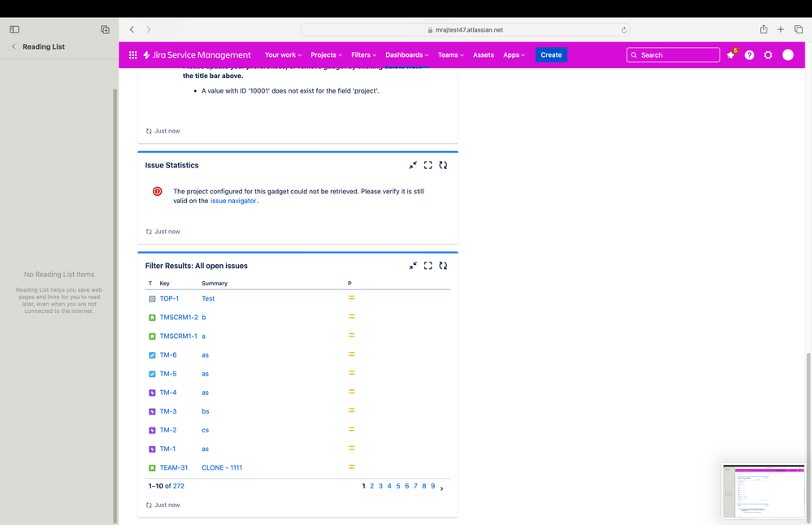Minimize the Issue Statistics gadget
The image size is (812, 525).
pyautogui.click(x=412, y=165)
